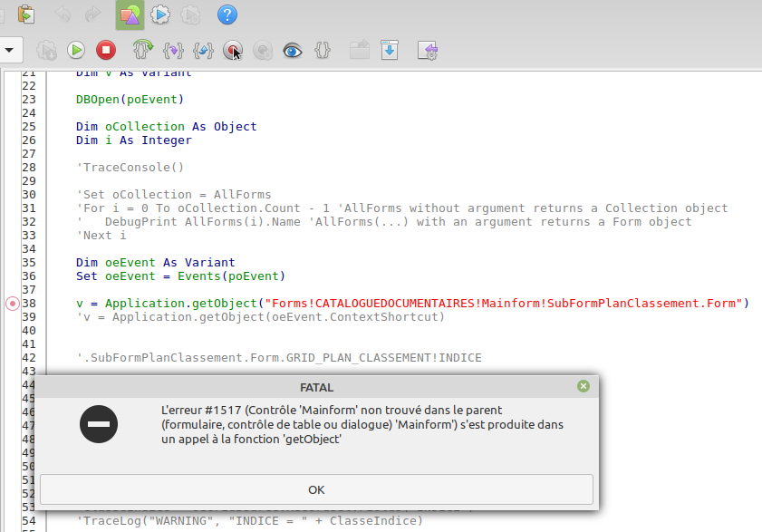Click the Procedure Step (step over) icon
This screenshot has height=532, width=762.
click(142, 51)
